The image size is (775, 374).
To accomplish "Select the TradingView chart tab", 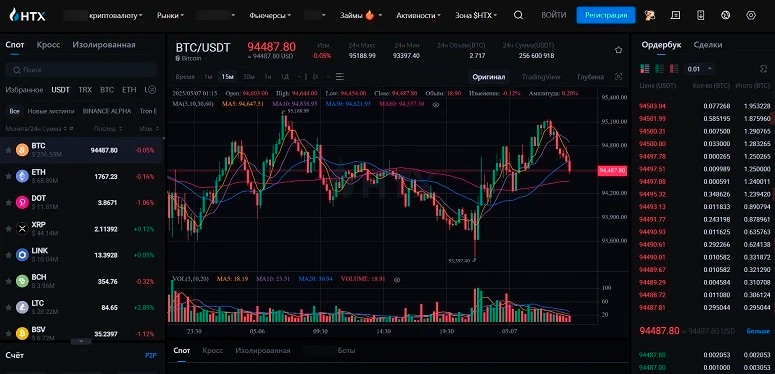I will [541, 77].
